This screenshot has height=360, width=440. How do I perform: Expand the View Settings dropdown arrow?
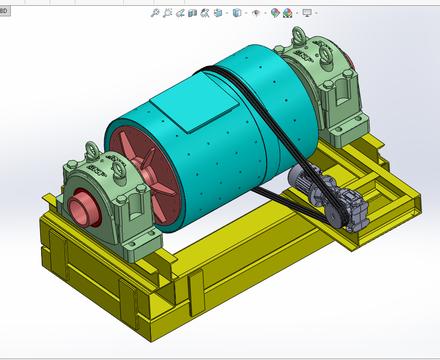(x=316, y=13)
